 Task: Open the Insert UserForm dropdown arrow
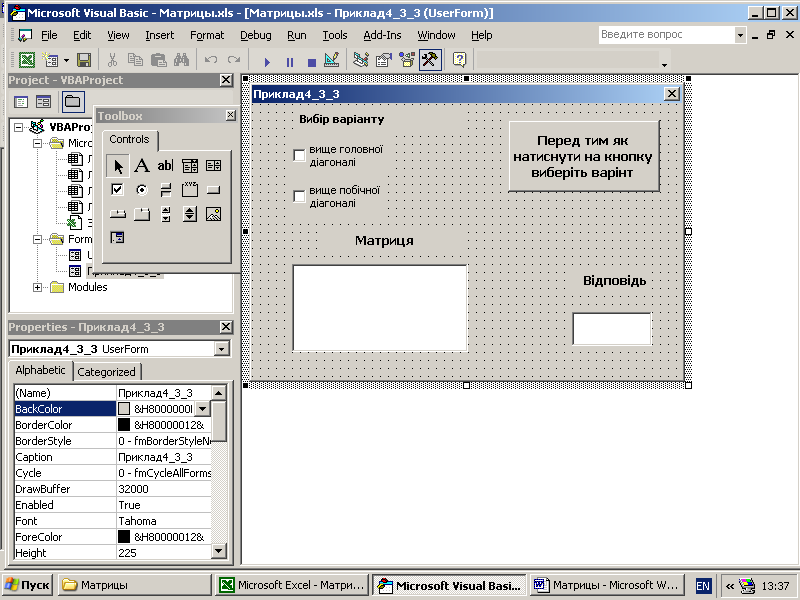pyautogui.click(x=66, y=61)
